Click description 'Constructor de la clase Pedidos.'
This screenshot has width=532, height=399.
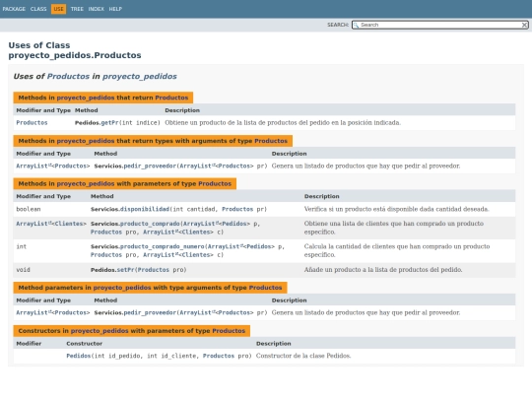[303, 356]
